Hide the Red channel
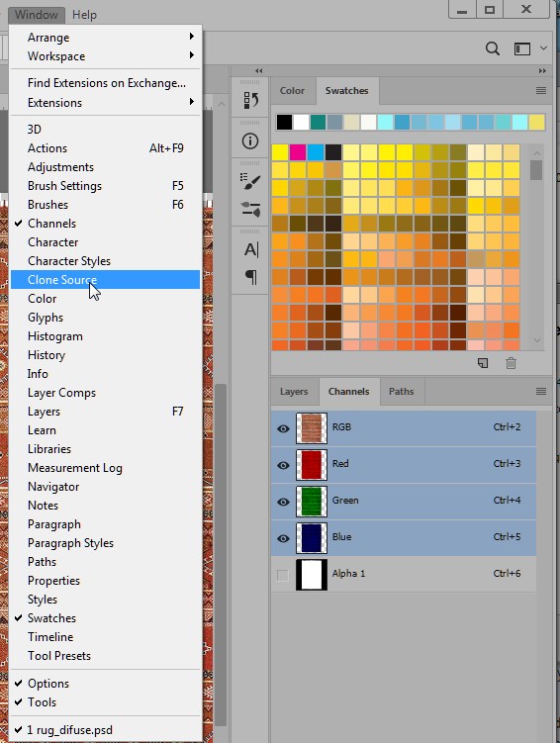Image resolution: width=560 pixels, height=743 pixels. (x=283, y=465)
